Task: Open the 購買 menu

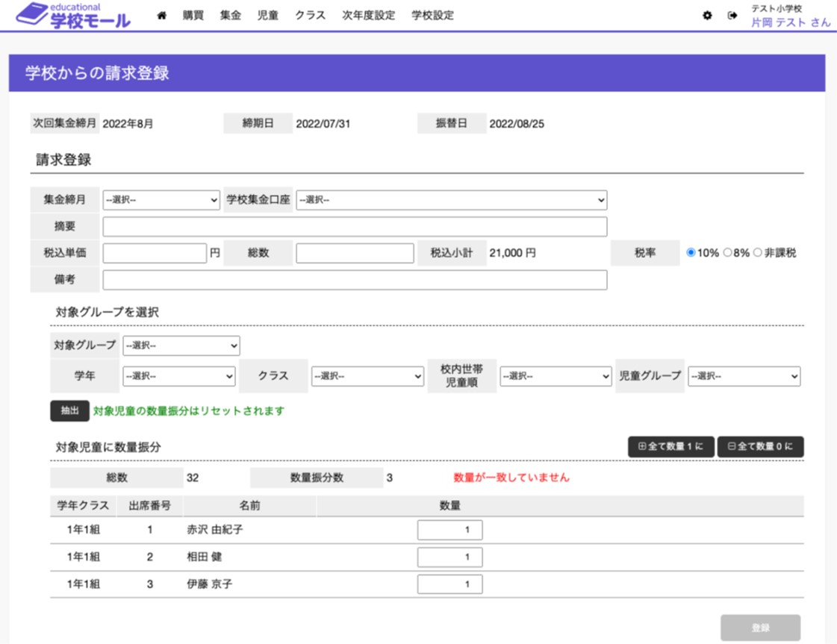Action: tap(193, 16)
